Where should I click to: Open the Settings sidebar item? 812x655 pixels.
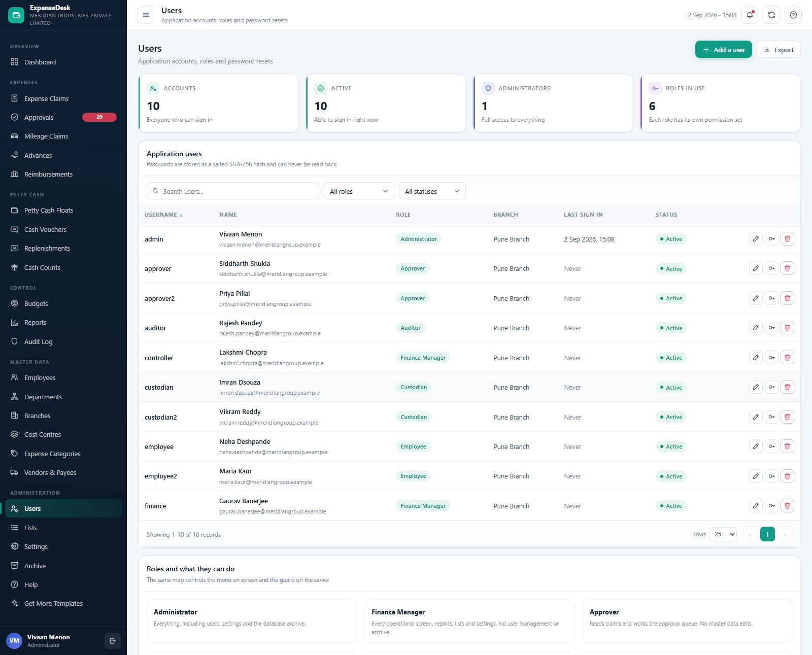pos(63,547)
